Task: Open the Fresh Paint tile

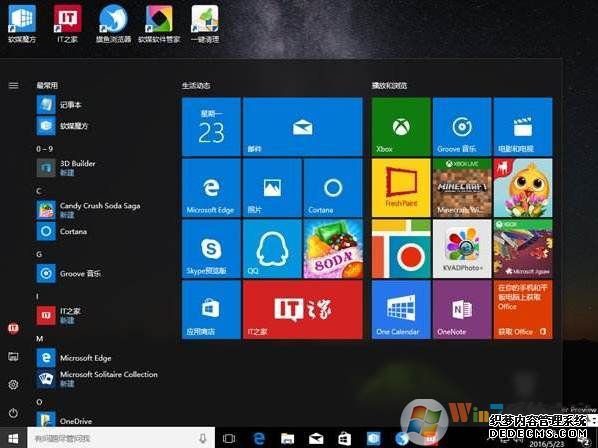Action: tap(401, 188)
